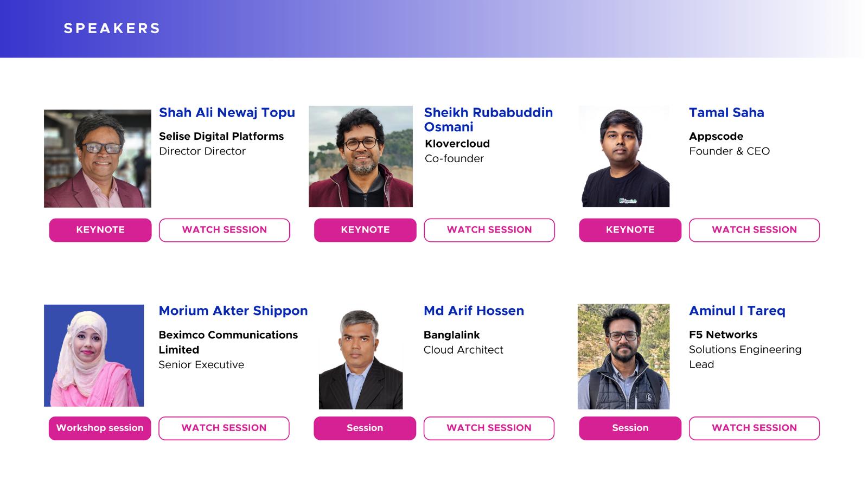Click Shah Ali Newaj Topu's photo
This screenshot has height=488, width=868.
(98, 158)
